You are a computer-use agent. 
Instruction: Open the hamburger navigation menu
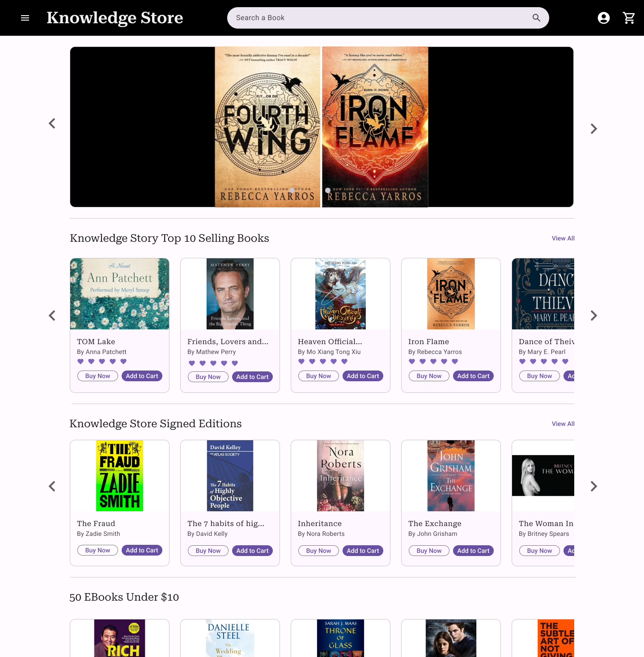coord(25,18)
